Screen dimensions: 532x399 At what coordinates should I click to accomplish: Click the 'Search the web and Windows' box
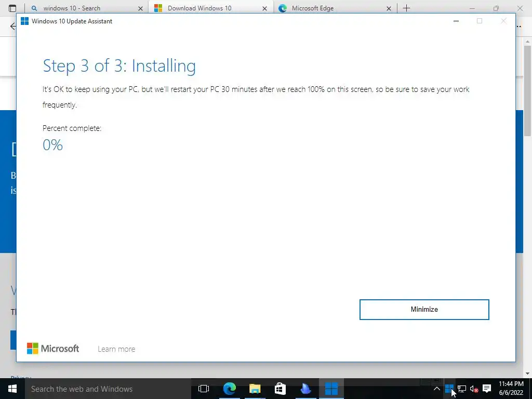tap(108, 389)
